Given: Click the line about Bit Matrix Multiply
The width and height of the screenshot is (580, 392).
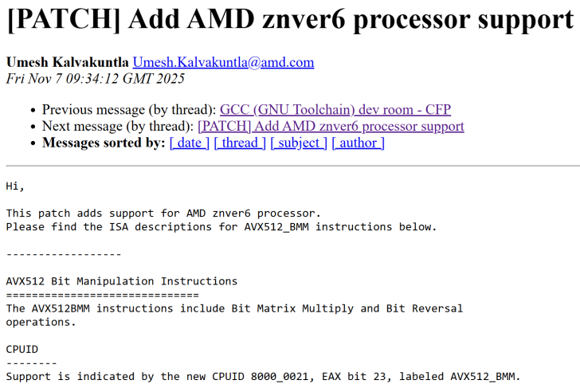Looking at the screenshot, I should coord(234,308).
